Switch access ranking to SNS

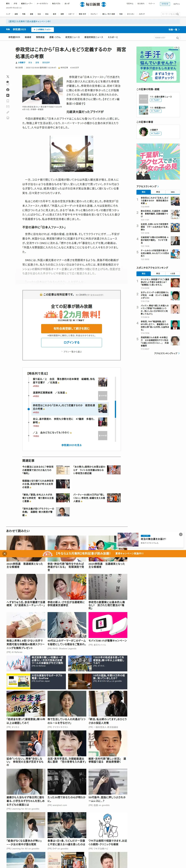coord(173,192)
